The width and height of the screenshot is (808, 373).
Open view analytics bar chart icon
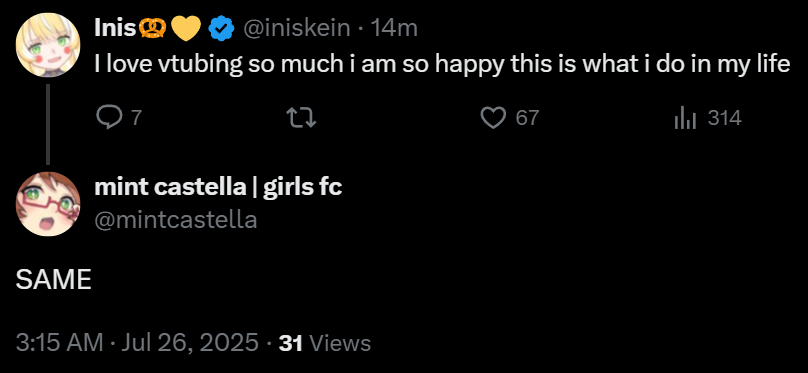point(686,118)
